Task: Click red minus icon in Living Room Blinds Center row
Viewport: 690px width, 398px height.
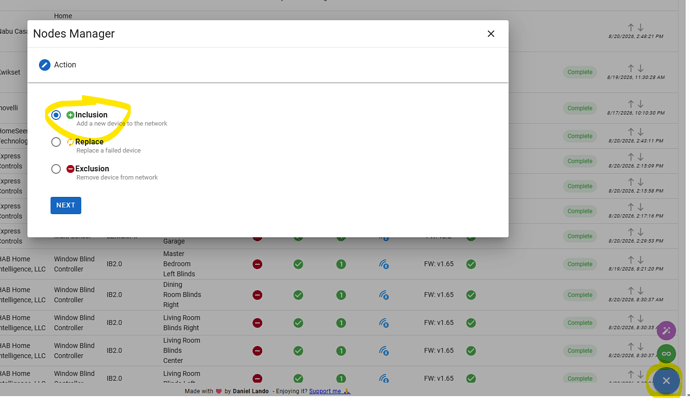Action: pyautogui.click(x=257, y=351)
